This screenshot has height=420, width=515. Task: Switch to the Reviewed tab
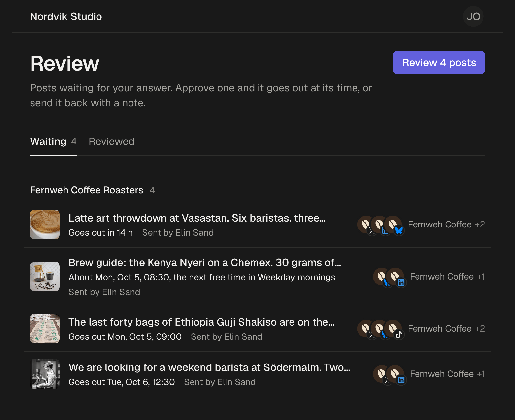(x=111, y=142)
